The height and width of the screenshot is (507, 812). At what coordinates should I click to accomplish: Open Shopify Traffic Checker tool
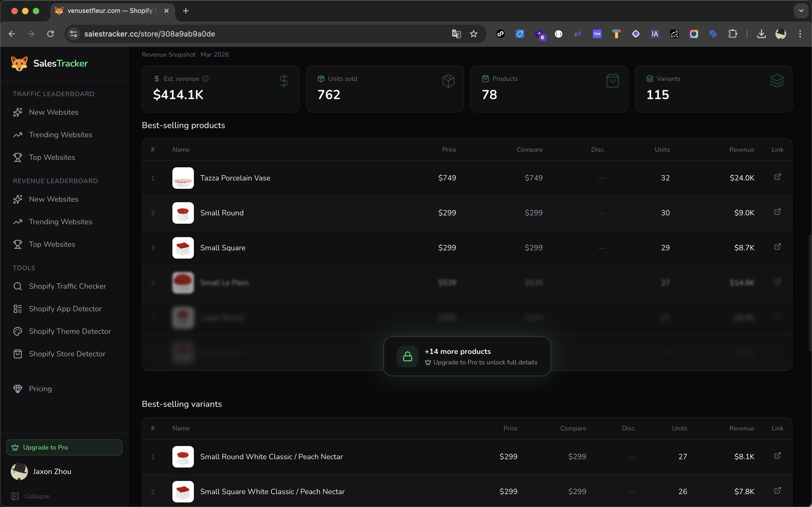(x=64, y=286)
